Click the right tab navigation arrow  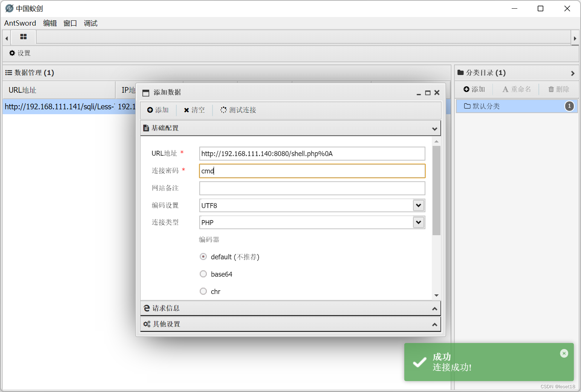click(x=575, y=38)
